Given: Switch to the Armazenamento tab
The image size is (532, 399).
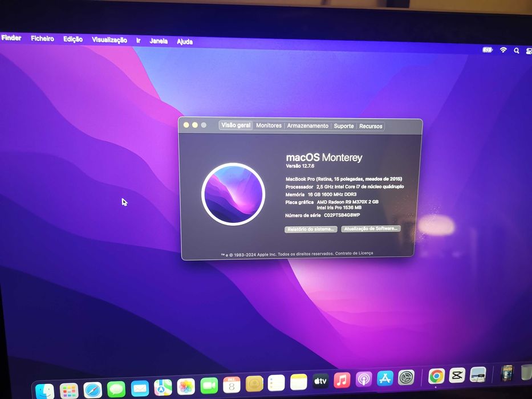Looking at the screenshot, I should coord(308,126).
